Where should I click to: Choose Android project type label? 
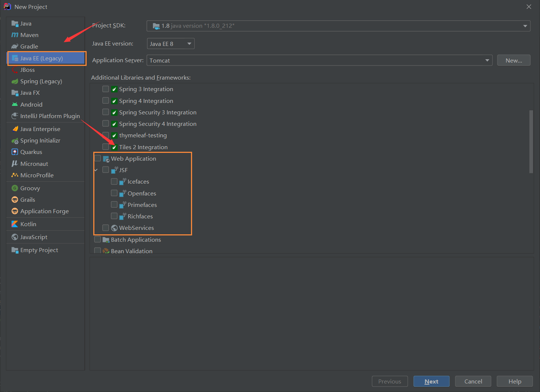(x=31, y=105)
